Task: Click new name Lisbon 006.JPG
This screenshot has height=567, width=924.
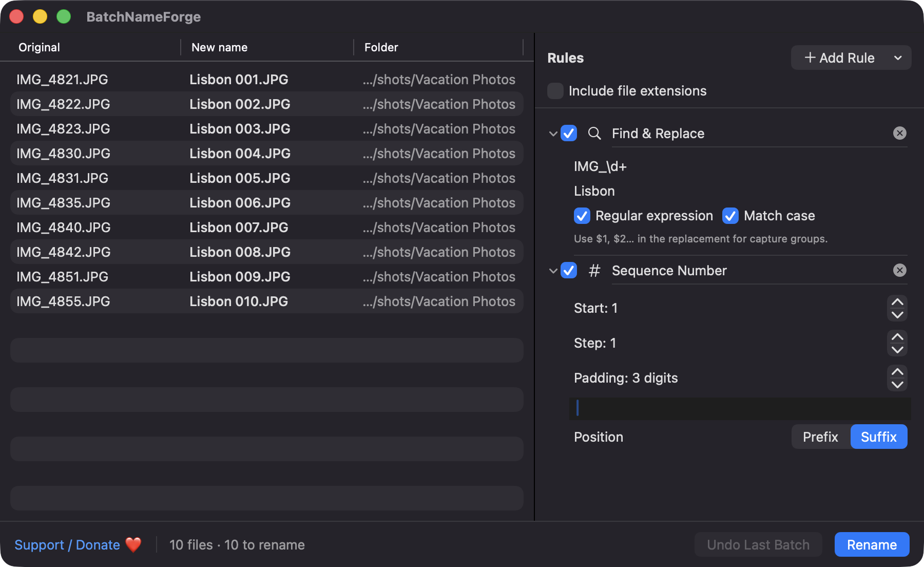Action: (240, 203)
